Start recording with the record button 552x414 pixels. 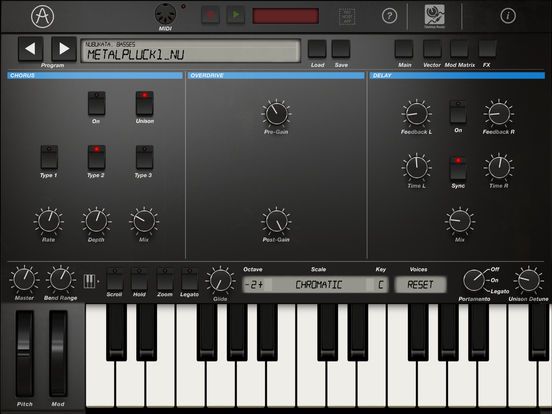click(211, 15)
